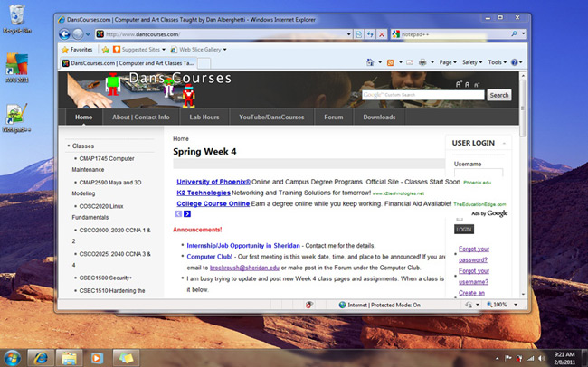The width and height of the screenshot is (588, 367).
Task: Open a new blank tab
Action: 204,63
